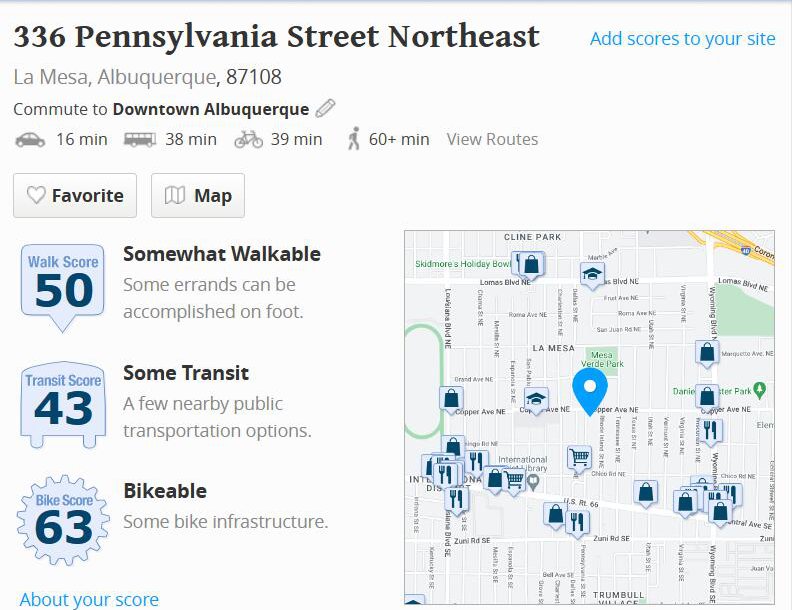The height and width of the screenshot is (610, 792).
Task: Toggle the Favorite heart button
Action: coord(75,195)
